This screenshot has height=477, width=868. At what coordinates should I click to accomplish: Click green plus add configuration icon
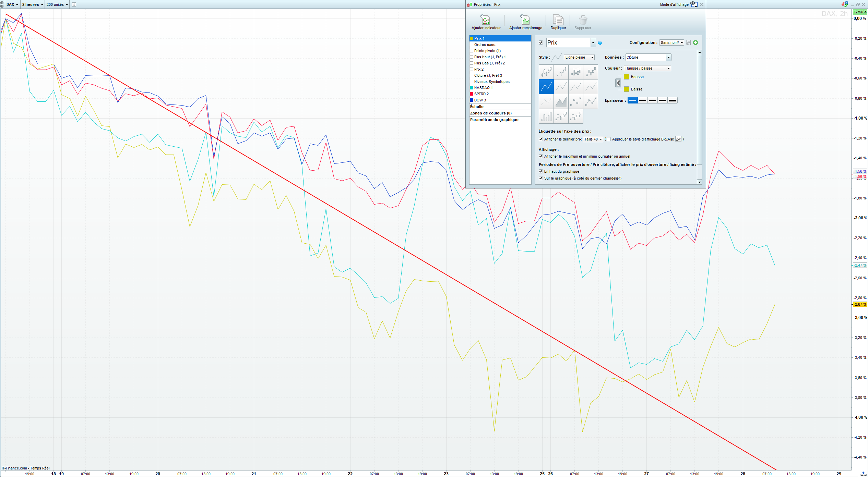695,42
